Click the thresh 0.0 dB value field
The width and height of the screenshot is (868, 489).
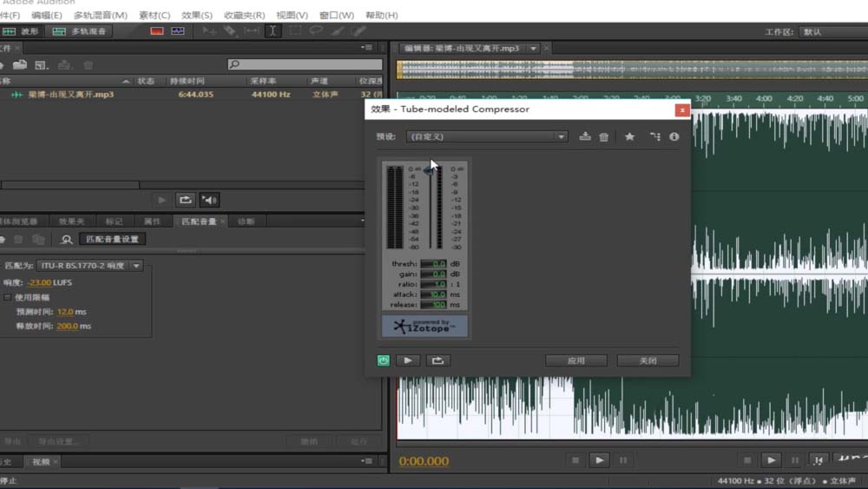433,263
